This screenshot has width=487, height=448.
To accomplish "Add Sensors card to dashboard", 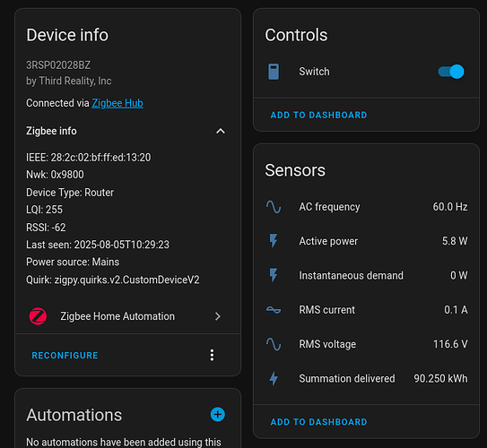I will [318, 422].
